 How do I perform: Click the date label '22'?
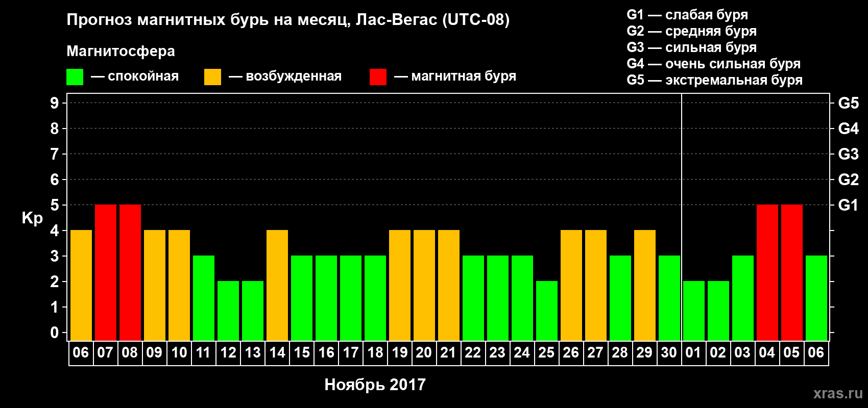(473, 353)
